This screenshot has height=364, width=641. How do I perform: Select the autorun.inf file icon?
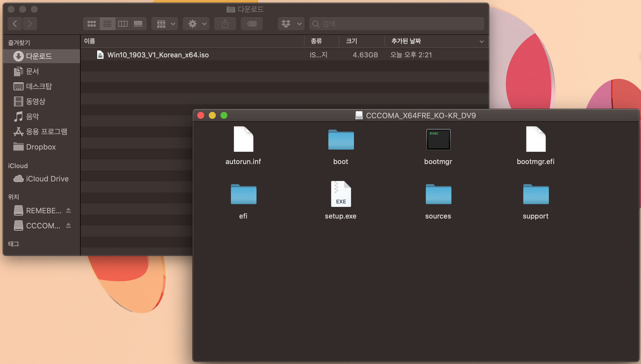tap(243, 139)
